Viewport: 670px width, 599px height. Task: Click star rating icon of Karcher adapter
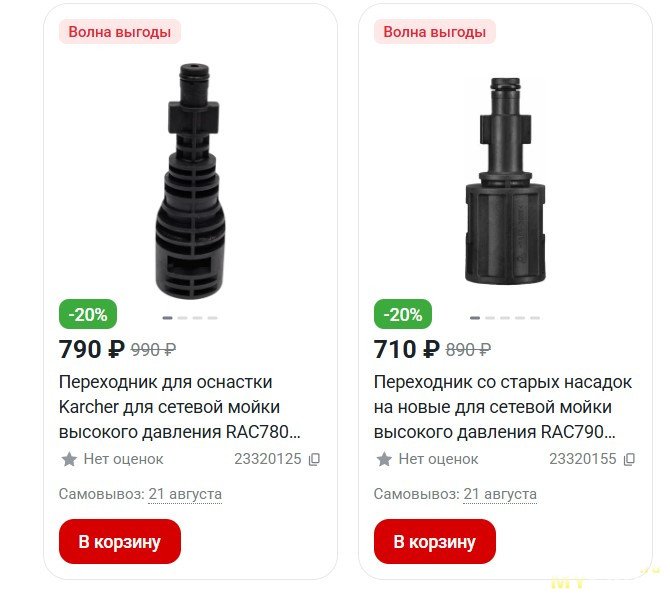[69, 459]
